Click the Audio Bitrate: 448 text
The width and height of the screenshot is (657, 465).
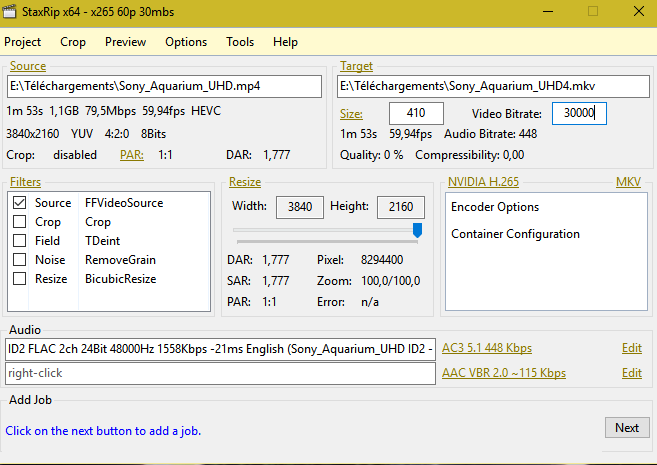coord(491,134)
